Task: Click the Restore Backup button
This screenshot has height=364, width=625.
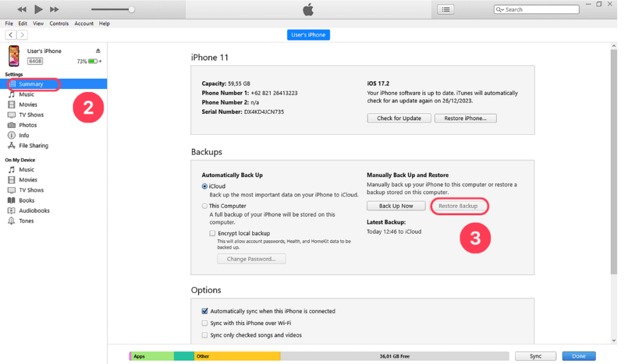Action: [x=459, y=205]
